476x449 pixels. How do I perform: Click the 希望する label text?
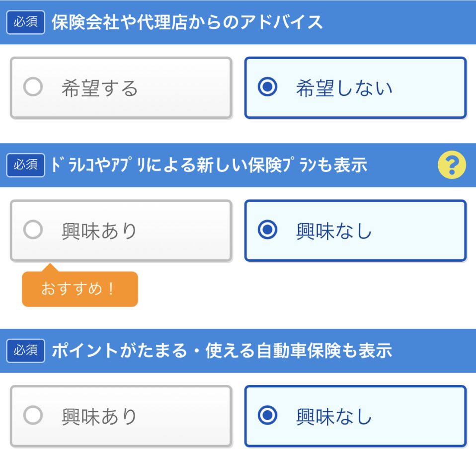(99, 88)
